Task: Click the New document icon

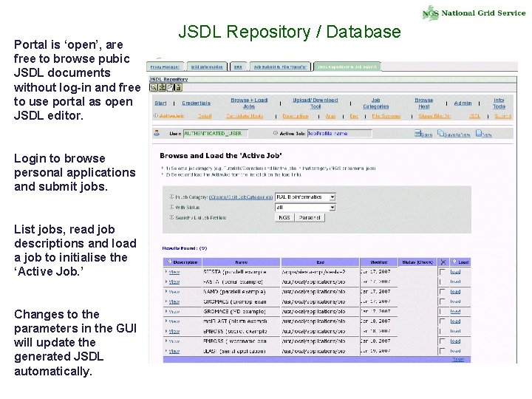Action: coord(478,133)
